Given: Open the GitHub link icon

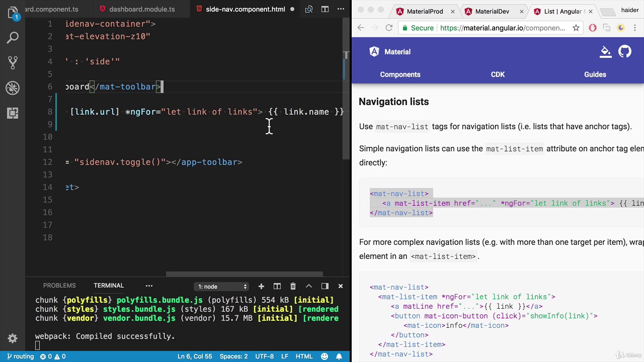Looking at the screenshot, I should [x=625, y=51].
